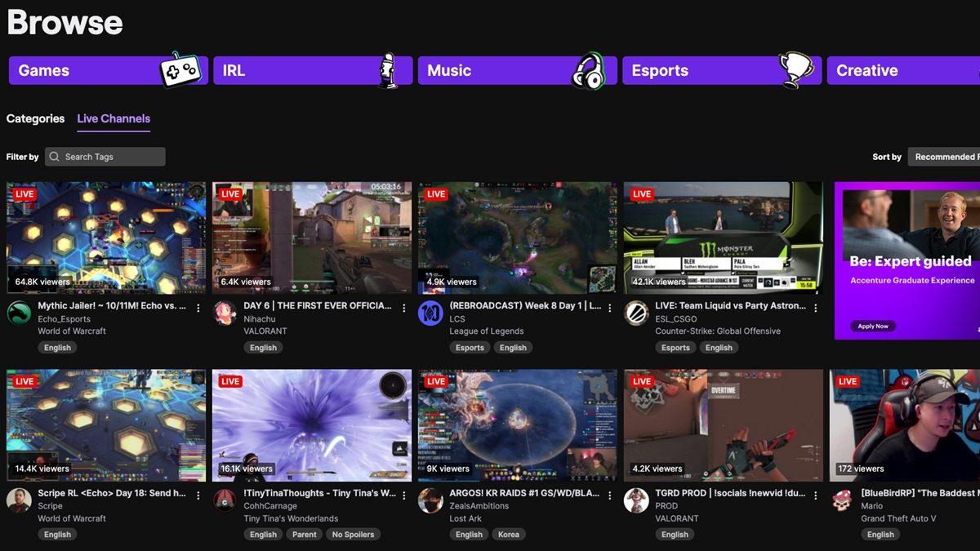Open CohhCarnage's channel avatar
This screenshot has height=551, width=980.
(225, 500)
